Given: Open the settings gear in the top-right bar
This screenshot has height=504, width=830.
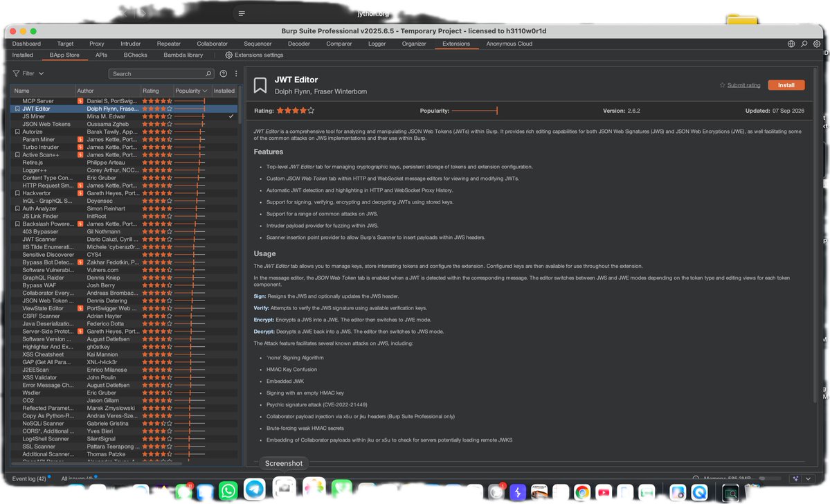Looking at the screenshot, I should tap(817, 44).
